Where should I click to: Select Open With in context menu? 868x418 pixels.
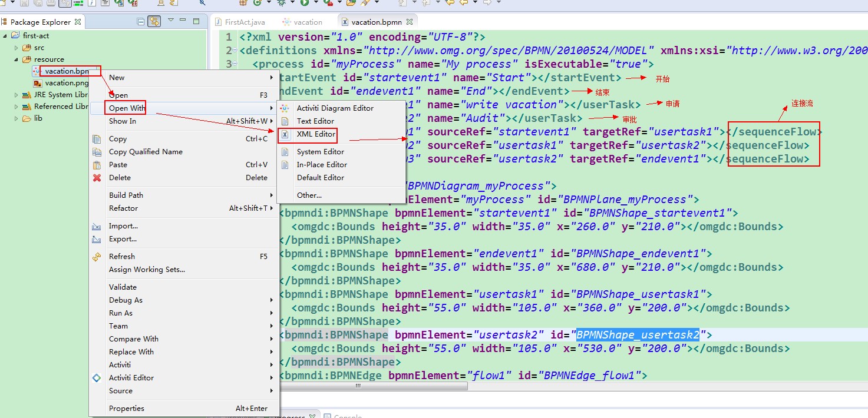[184, 108]
